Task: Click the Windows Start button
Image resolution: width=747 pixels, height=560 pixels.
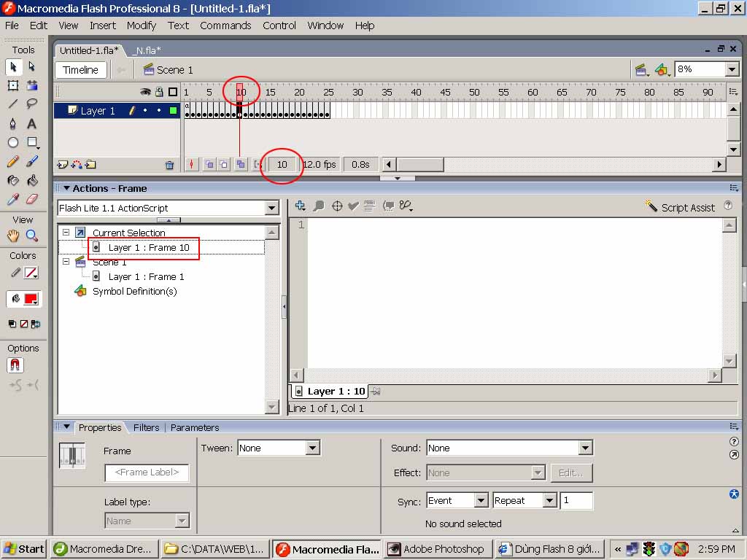Action: [x=24, y=549]
